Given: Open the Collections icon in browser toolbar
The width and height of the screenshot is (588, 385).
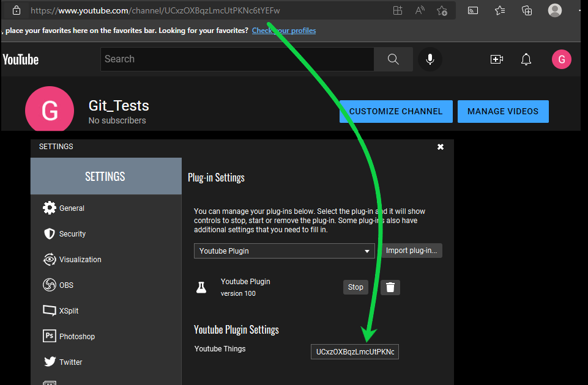Looking at the screenshot, I should [x=527, y=10].
